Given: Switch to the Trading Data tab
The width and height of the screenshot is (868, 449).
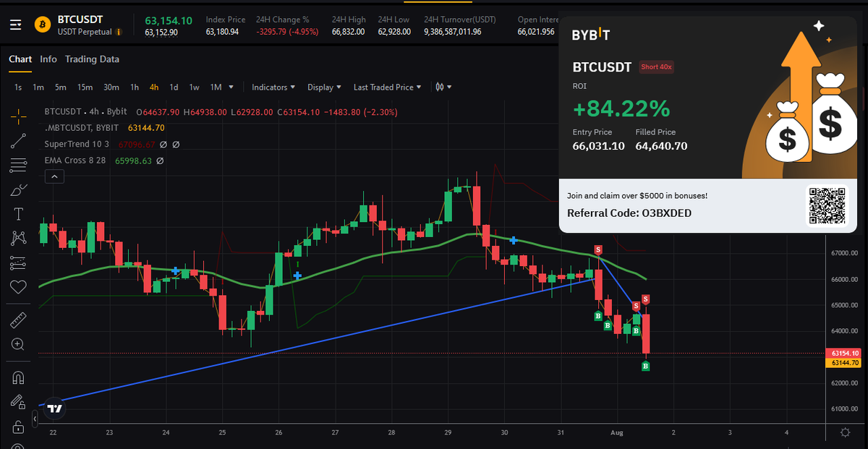Looking at the screenshot, I should [x=92, y=59].
